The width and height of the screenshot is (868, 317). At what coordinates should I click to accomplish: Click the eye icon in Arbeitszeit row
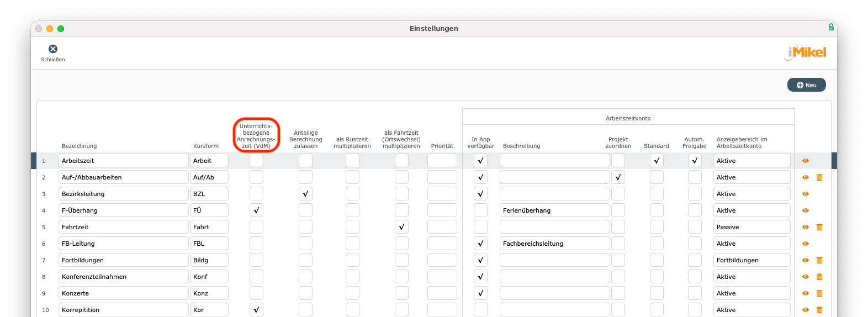[806, 161]
